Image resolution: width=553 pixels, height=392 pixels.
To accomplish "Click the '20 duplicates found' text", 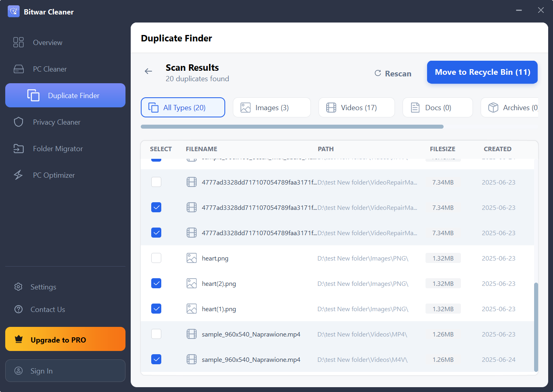I will coord(197,79).
